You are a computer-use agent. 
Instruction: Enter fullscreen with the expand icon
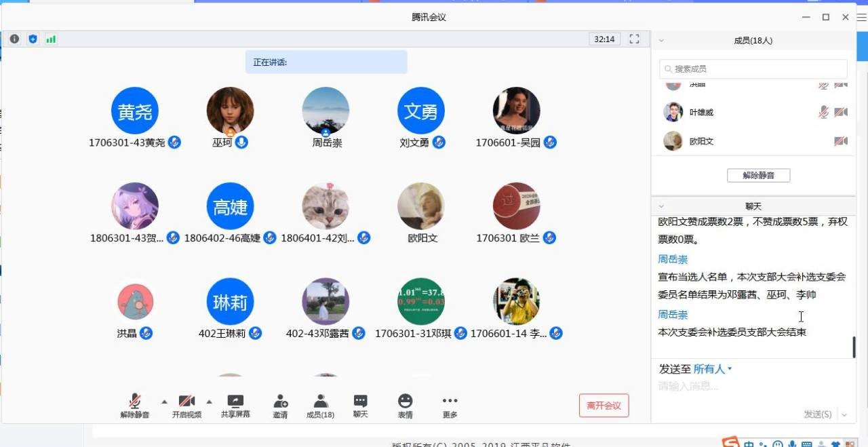coord(633,39)
